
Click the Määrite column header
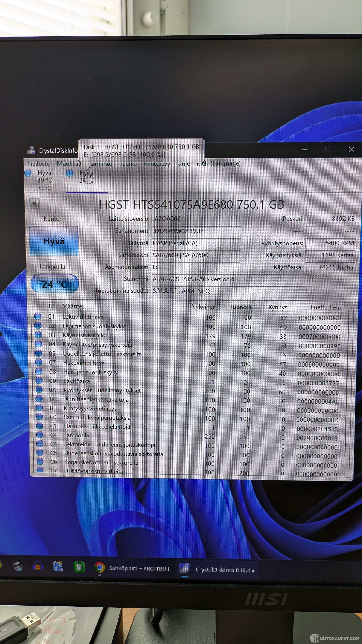tap(72, 306)
